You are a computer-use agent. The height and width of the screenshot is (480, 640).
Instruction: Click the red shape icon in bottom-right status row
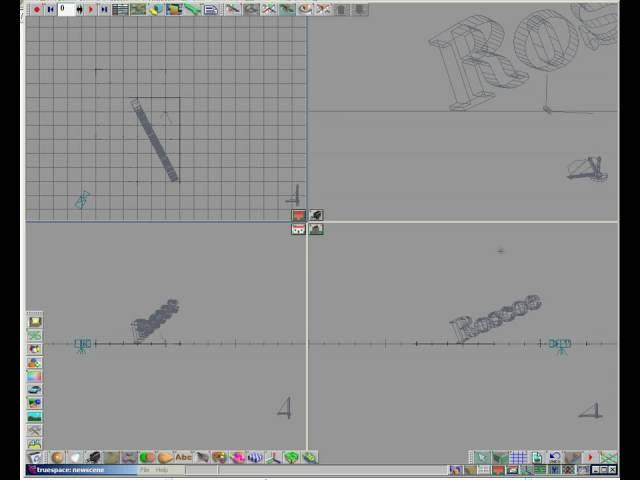tap(498, 470)
